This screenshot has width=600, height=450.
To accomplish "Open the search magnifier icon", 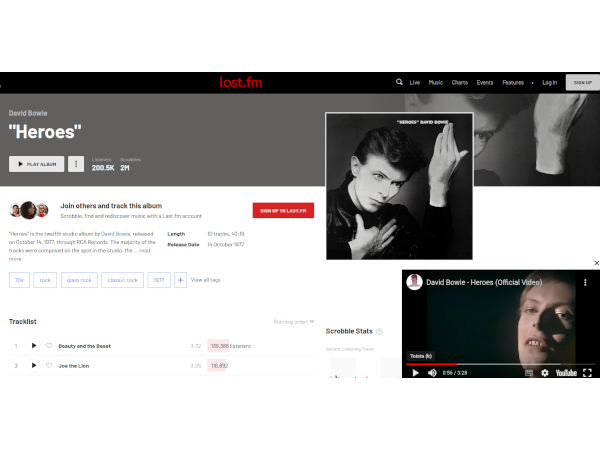I will [x=399, y=82].
